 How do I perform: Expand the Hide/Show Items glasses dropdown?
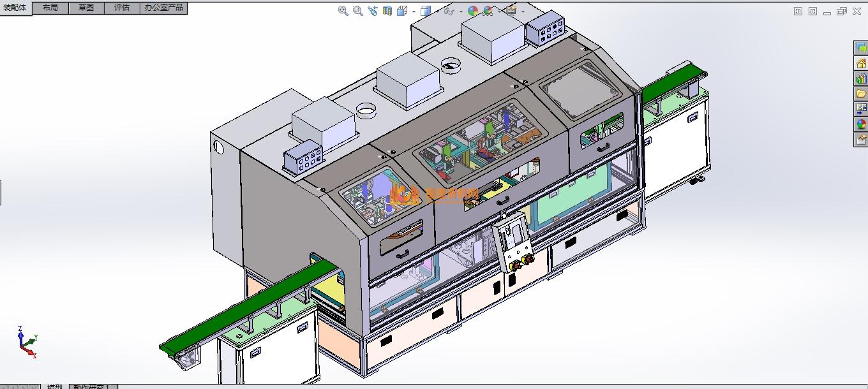[x=460, y=11]
